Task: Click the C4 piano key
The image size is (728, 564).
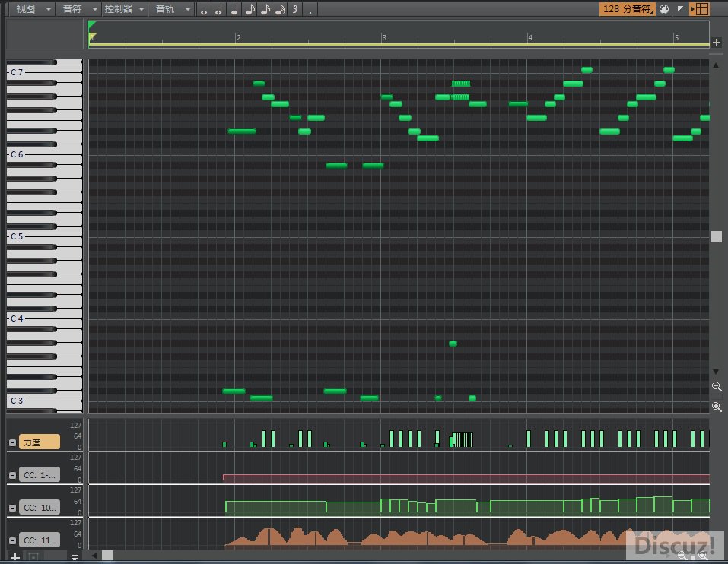Action: pos(45,318)
